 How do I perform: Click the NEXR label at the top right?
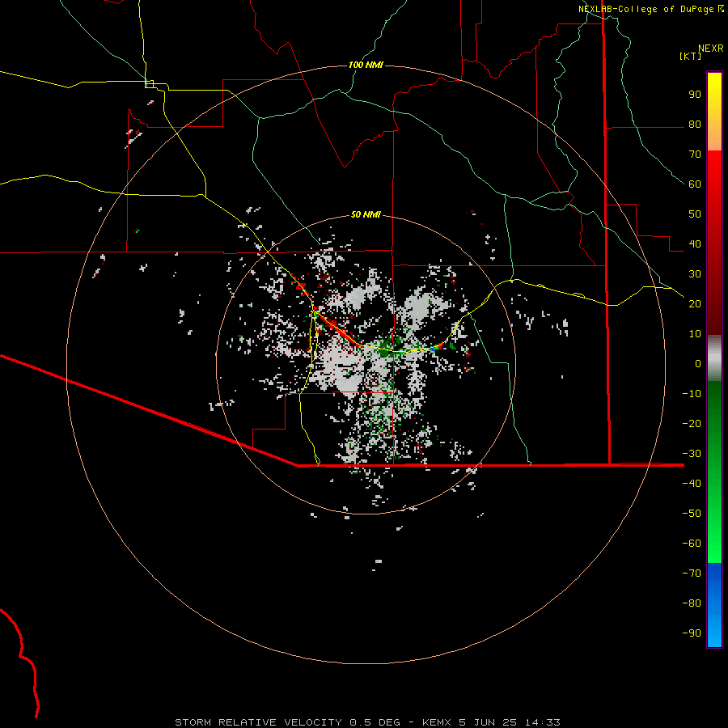[x=711, y=49]
